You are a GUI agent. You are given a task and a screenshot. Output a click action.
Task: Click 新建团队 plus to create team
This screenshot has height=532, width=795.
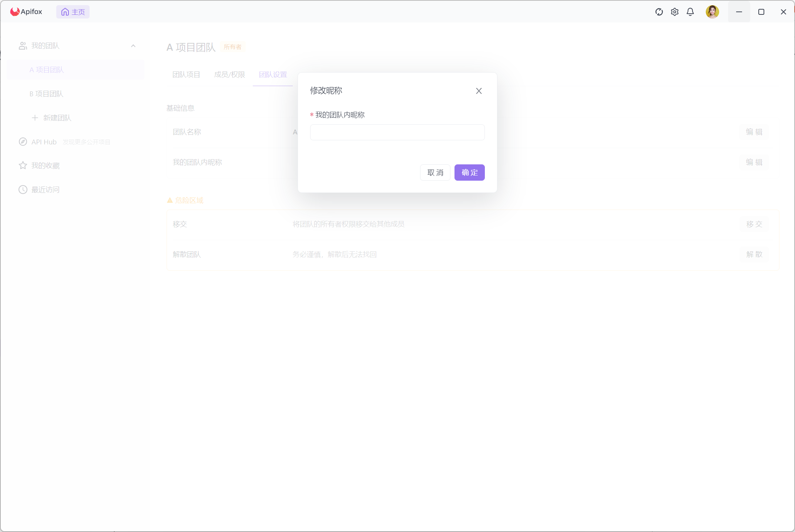[x=35, y=118]
